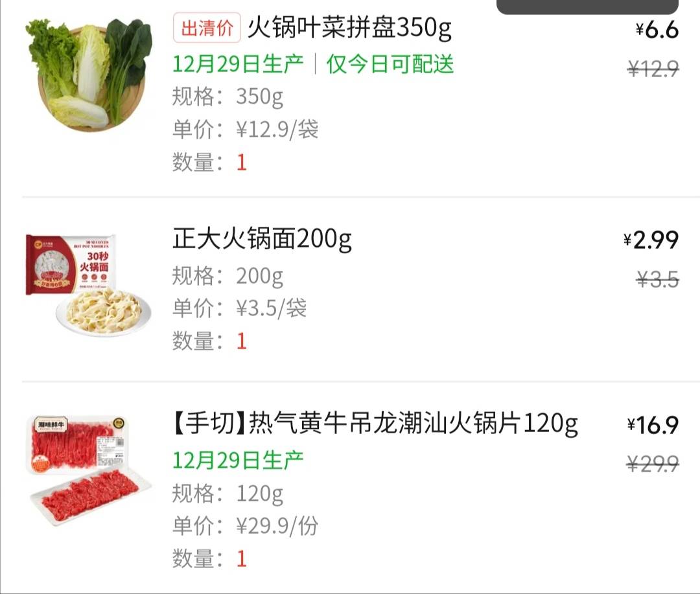Tap the crossed-out ¥12.9 original price

tap(653, 69)
